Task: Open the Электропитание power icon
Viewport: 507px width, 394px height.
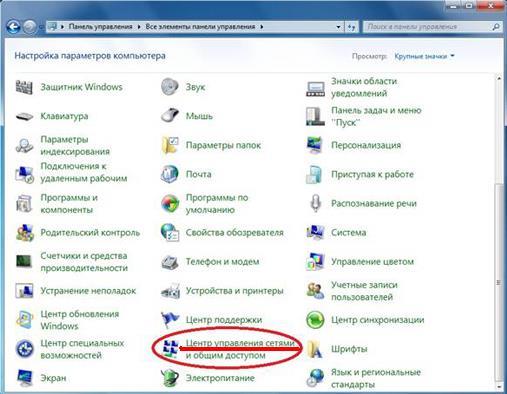Action: click(x=170, y=378)
